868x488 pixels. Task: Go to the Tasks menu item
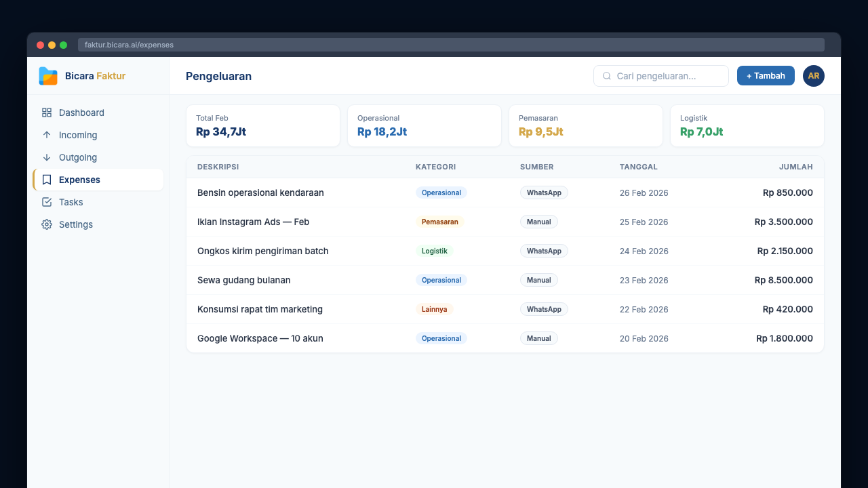click(71, 202)
